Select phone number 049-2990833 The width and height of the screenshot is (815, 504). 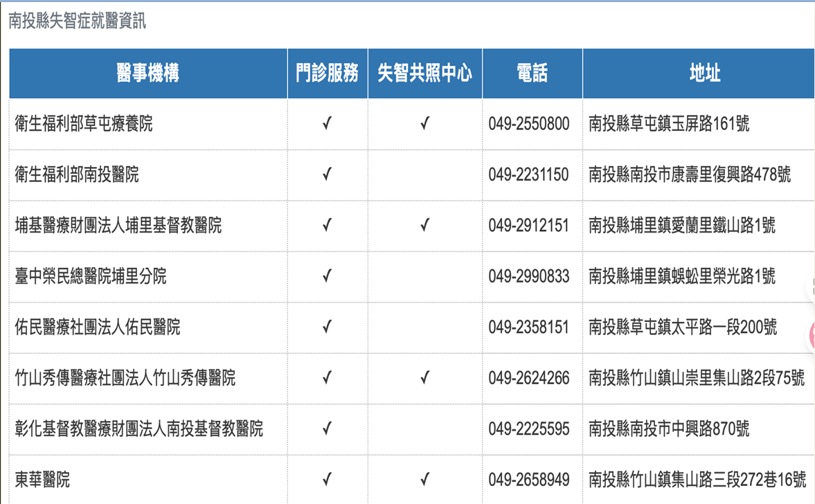coord(528,276)
